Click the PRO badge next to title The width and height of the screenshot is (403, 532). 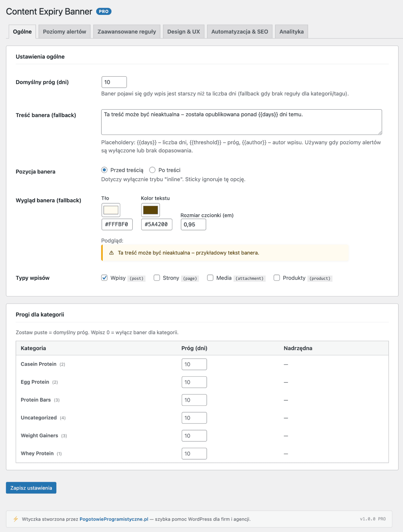pos(104,11)
